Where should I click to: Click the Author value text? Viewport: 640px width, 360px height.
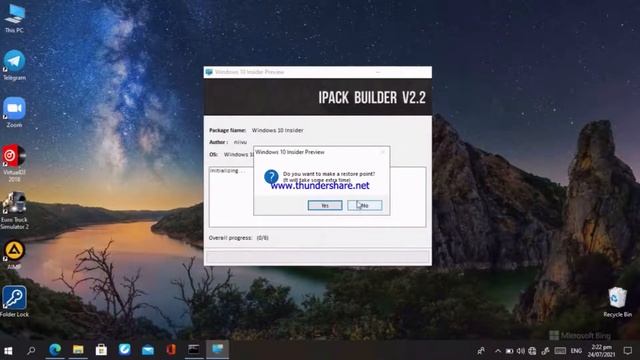point(240,142)
